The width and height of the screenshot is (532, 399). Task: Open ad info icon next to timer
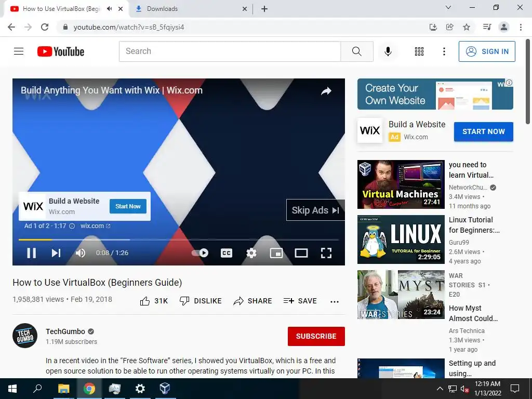(72, 226)
